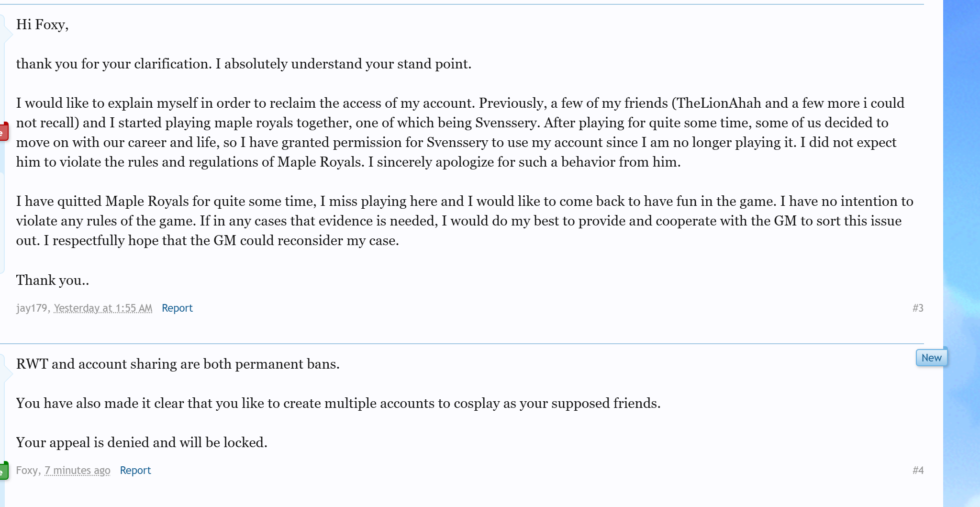980x507 pixels.
Task: Click the 'Thank you..' closing line
Action: [x=53, y=280]
